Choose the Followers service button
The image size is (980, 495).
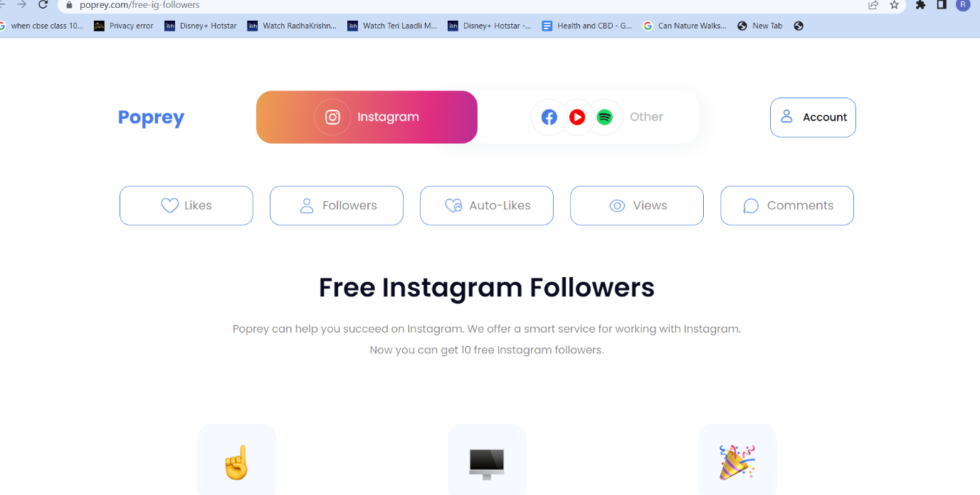click(x=337, y=205)
